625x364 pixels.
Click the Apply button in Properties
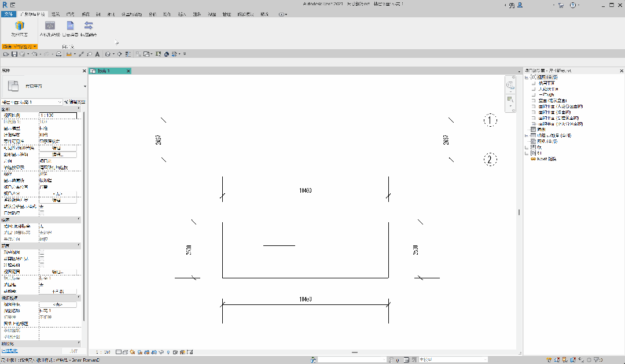coord(73,351)
